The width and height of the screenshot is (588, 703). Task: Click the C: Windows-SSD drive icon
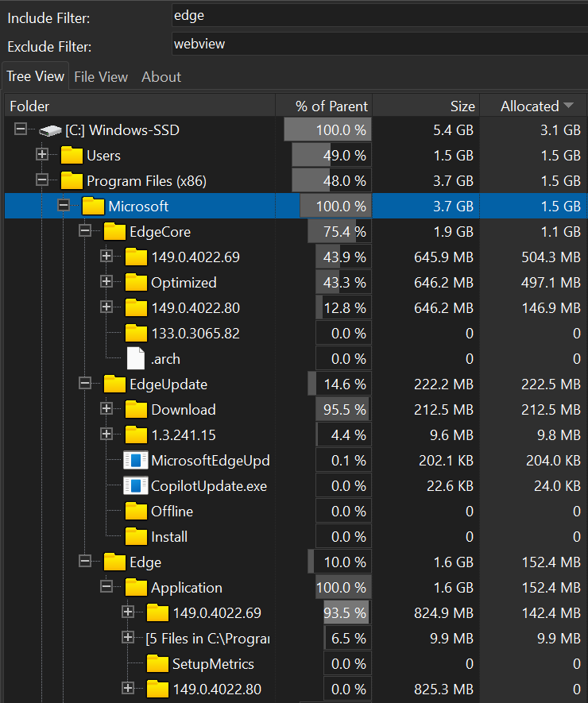[50, 130]
